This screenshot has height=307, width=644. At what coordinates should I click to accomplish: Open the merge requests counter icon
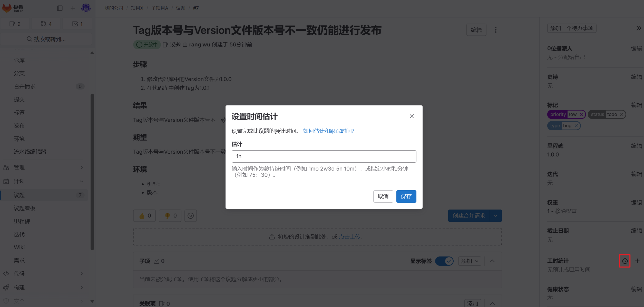tap(46, 23)
